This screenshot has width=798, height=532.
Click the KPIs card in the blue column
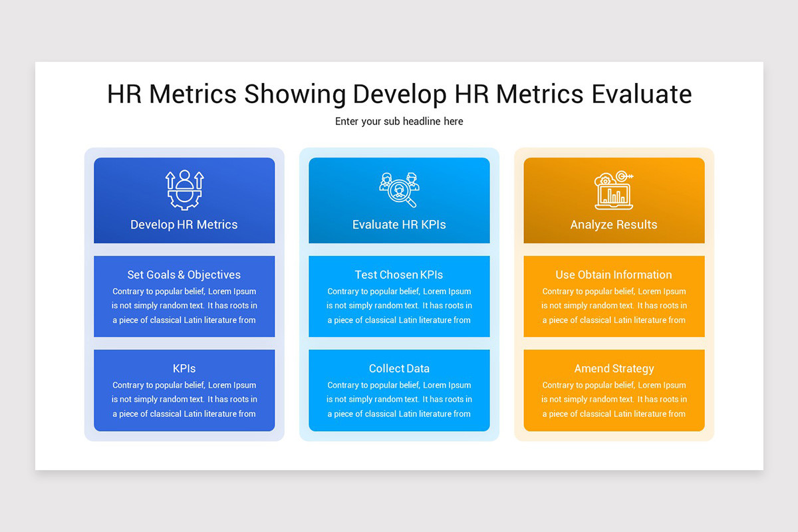point(184,391)
